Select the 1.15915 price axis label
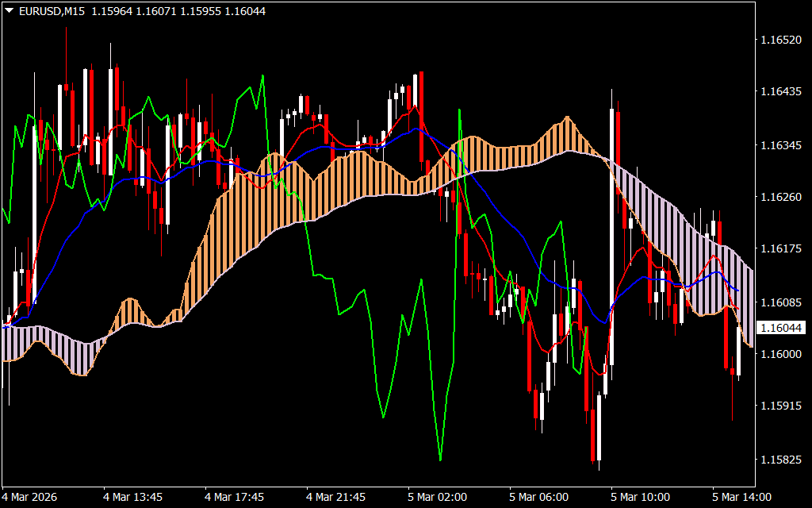 tap(781, 406)
